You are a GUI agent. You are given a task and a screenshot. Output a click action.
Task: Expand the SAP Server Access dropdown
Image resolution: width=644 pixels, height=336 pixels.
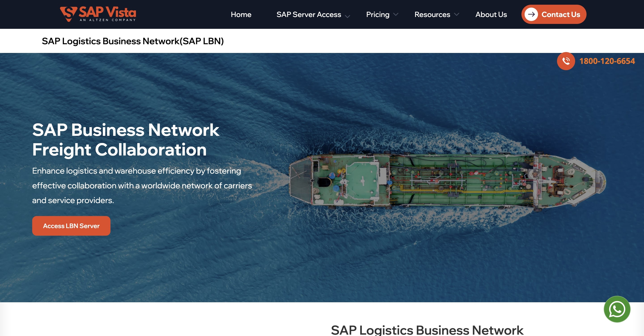347,15
